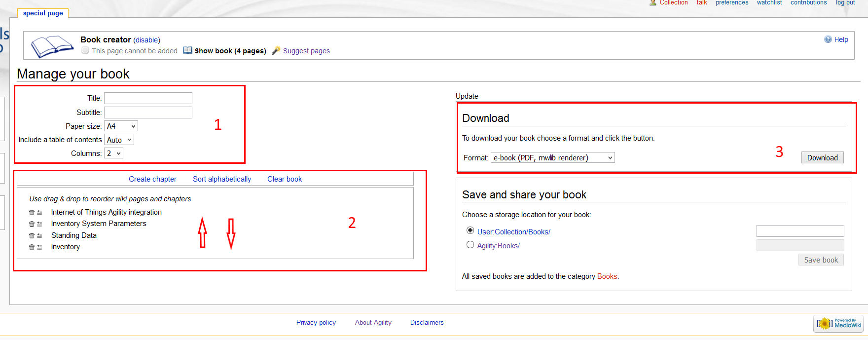Click the MediaWiki powered-by badge
Viewport: 868px width, 340px height.
click(838, 324)
